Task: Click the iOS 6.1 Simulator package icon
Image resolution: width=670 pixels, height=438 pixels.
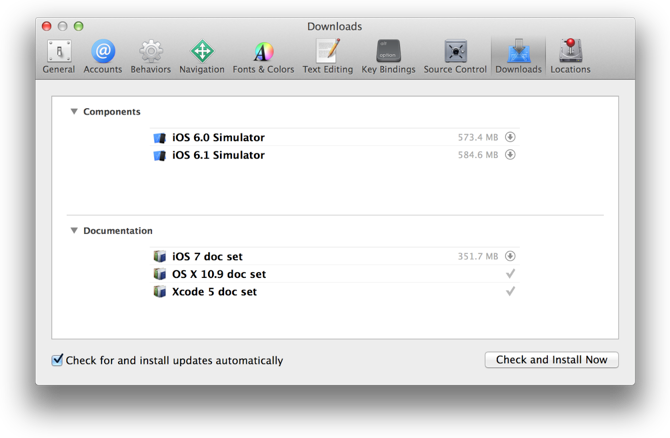Action: [159, 155]
